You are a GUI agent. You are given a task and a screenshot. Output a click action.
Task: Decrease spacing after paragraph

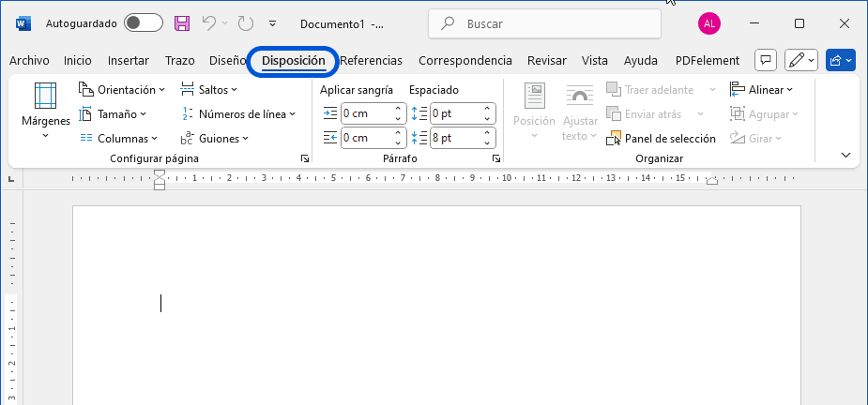(487, 142)
